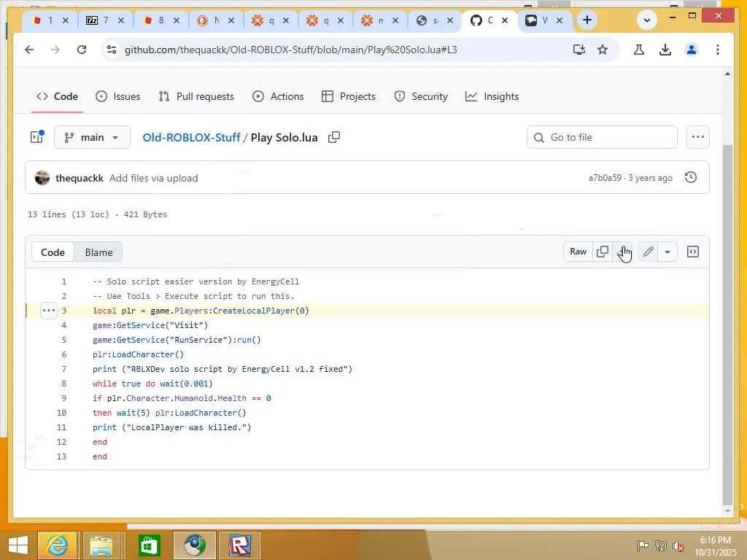
Task: Click the address bar URL
Action: [290, 50]
